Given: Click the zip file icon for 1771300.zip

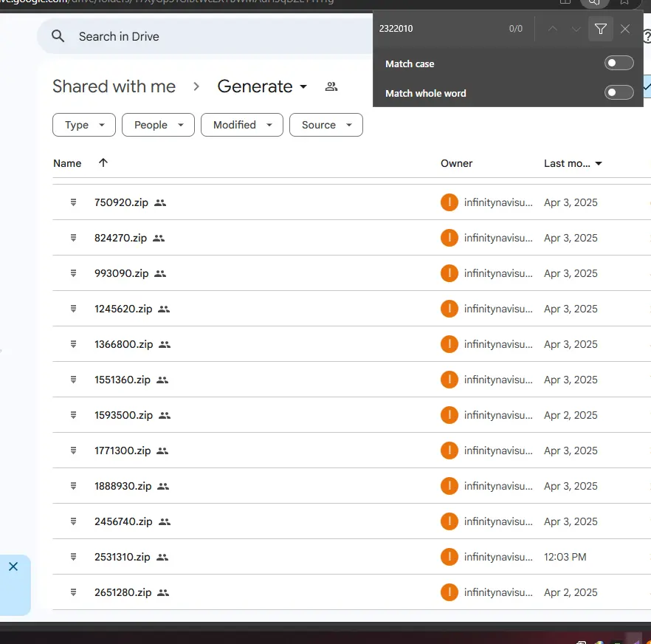Looking at the screenshot, I should click(74, 451).
